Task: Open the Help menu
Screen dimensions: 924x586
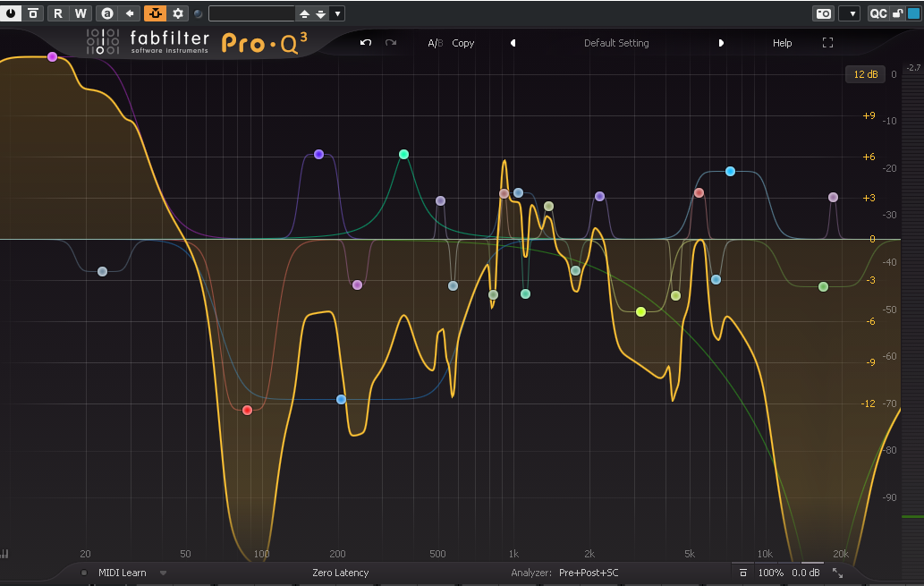Action: 782,43
